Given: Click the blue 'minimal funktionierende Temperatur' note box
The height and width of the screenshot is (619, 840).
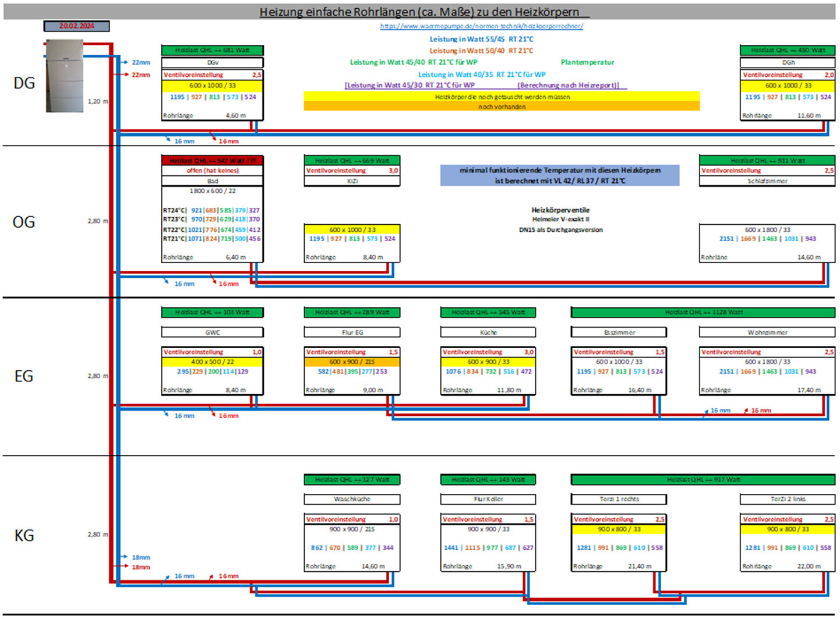Looking at the screenshot, I should pyautogui.click(x=559, y=175).
